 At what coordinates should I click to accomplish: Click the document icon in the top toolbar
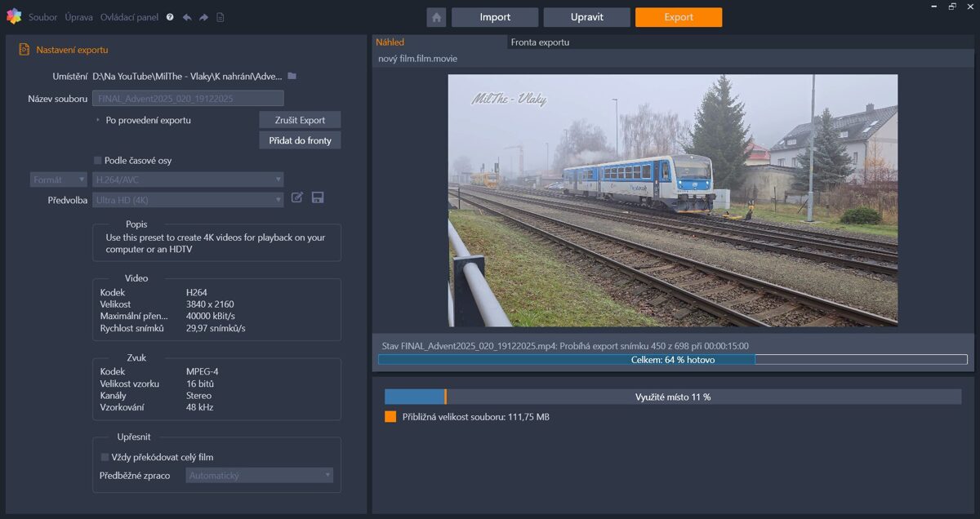(x=220, y=17)
